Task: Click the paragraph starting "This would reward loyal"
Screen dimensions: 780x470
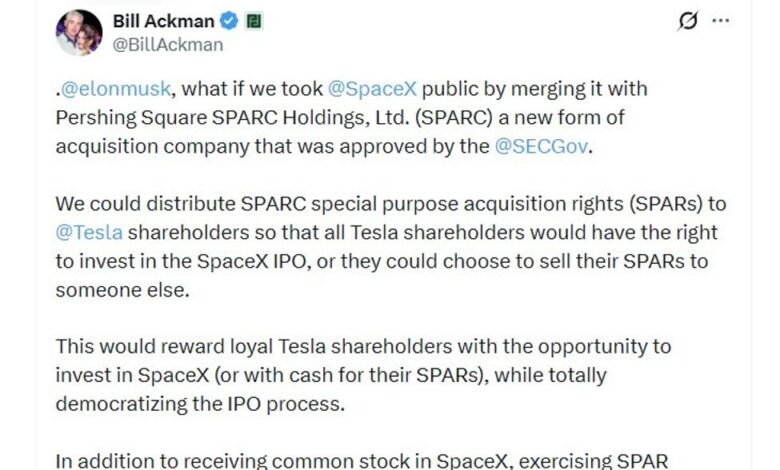Action: [x=363, y=375]
